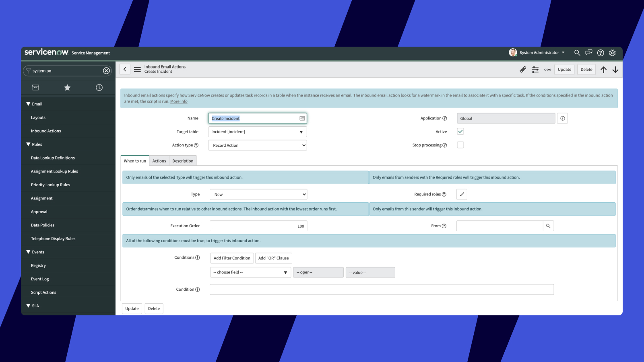Open the settings gear in the header

(x=612, y=53)
